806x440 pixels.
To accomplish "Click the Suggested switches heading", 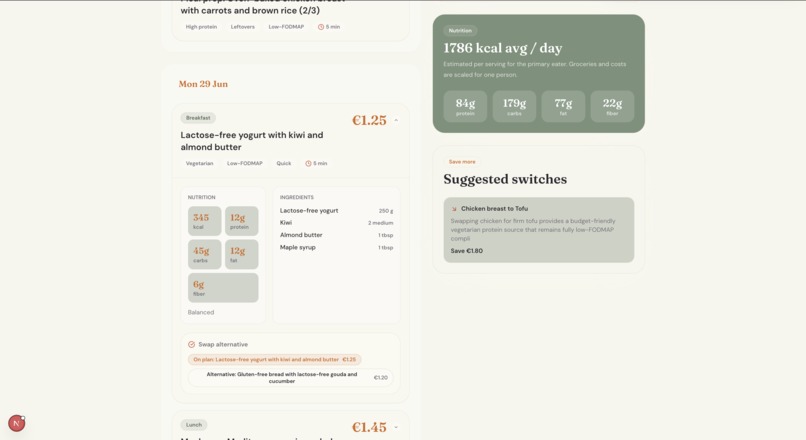I will 505,179.
